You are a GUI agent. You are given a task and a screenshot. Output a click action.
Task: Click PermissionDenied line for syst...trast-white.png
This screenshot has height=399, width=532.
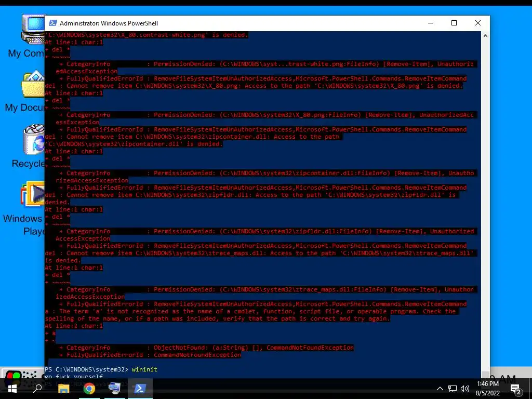coord(267,64)
